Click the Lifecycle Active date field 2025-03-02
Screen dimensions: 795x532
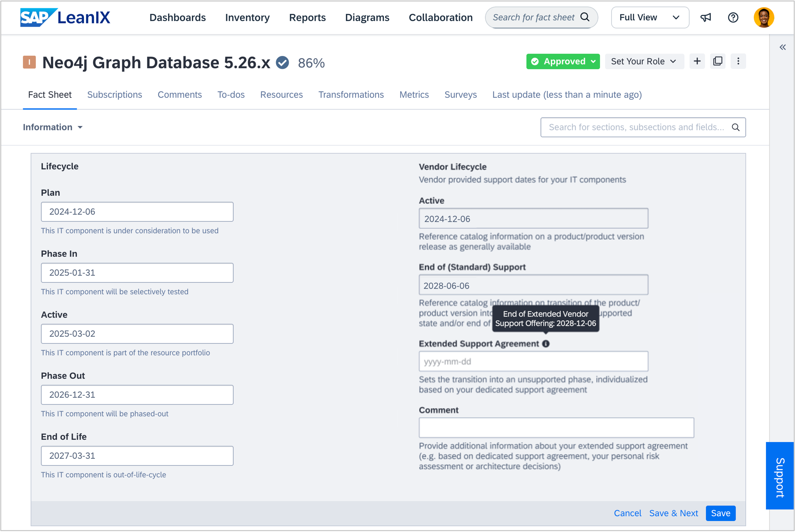[x=137, y=334]
